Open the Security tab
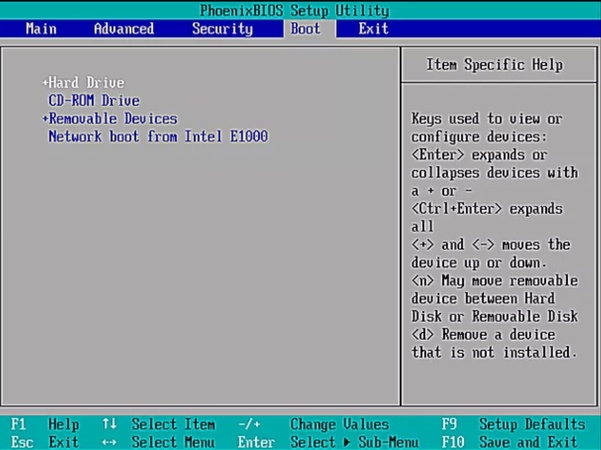The image size is (601, 450). click(222, 29)
